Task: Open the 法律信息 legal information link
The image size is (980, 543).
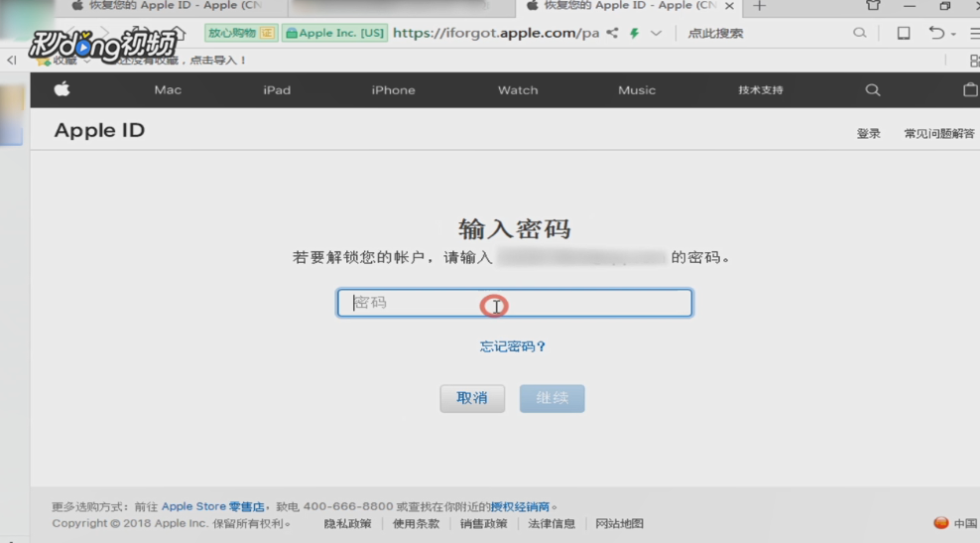Action: click(x=551, y=523)
